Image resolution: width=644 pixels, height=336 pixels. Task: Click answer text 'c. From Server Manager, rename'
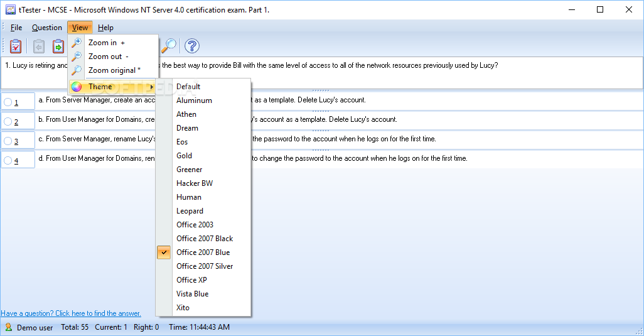click(x=97, y=139)
